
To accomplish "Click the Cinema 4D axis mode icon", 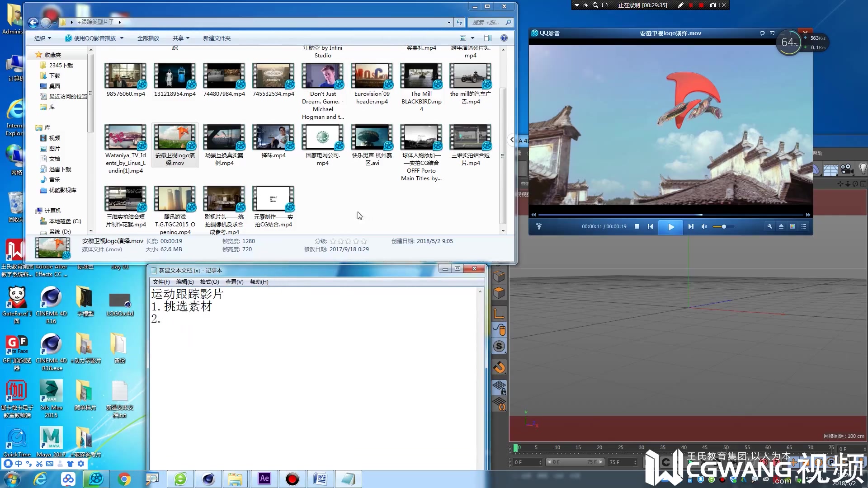I will click(x=499, y=313).
